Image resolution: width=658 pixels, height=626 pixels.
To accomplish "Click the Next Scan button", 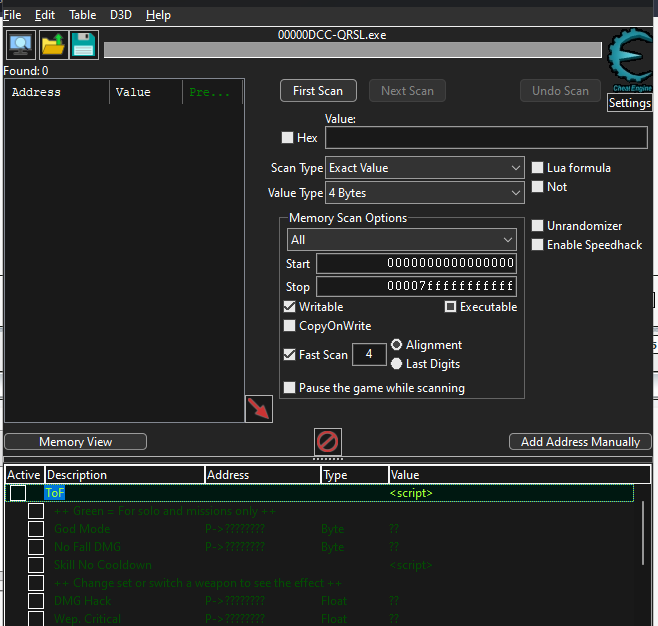I will point(407,91).
